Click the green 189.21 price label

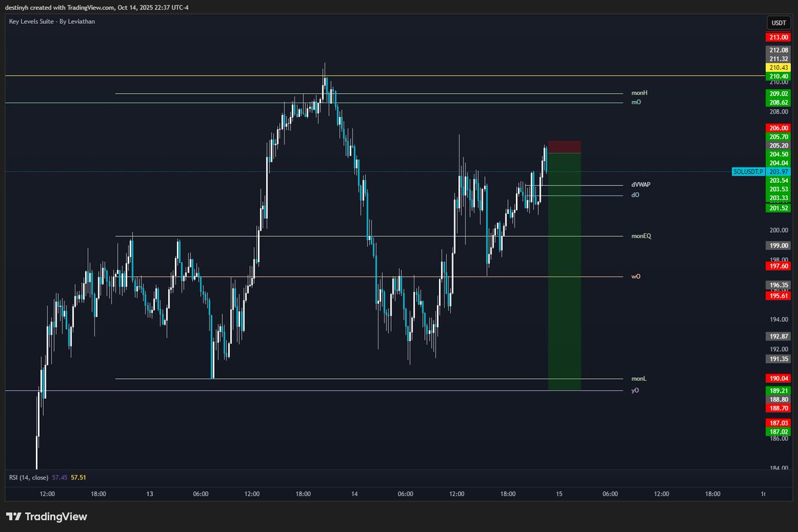point(777,390)
